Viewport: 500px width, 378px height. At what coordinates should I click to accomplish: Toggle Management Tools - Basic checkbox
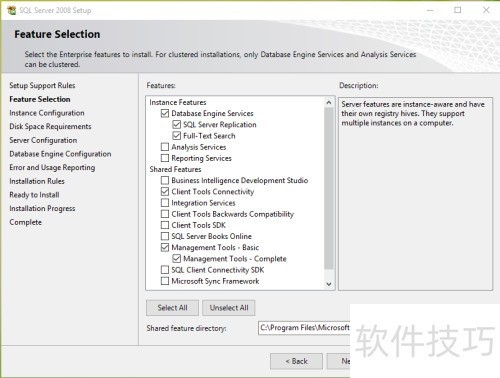coord(165,247)
